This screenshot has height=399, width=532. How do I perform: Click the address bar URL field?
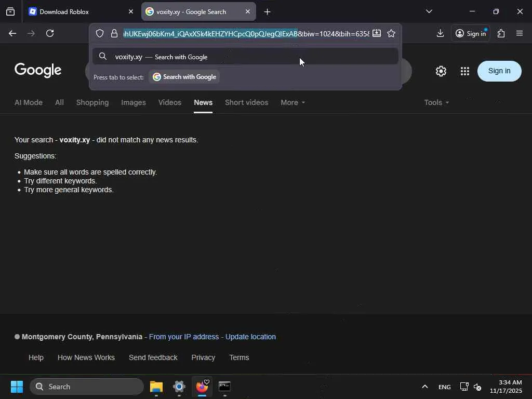[x=246, y=34]
